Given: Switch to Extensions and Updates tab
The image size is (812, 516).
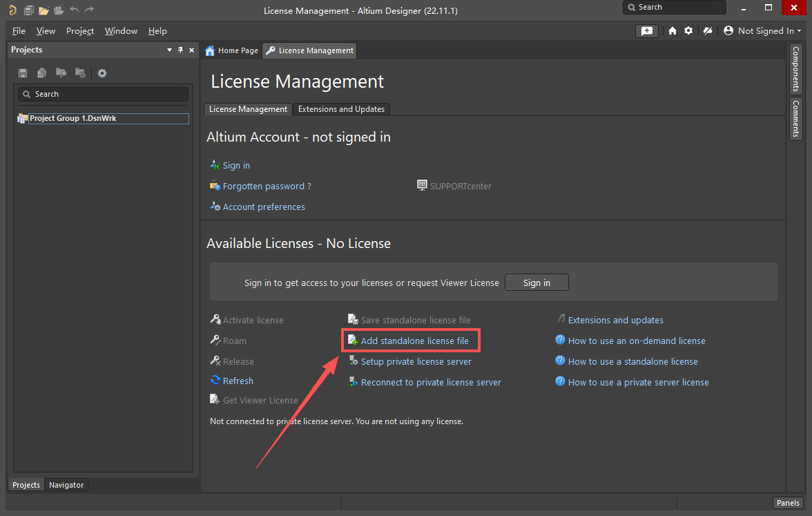Looking at the screenshot, I should 341,109.
